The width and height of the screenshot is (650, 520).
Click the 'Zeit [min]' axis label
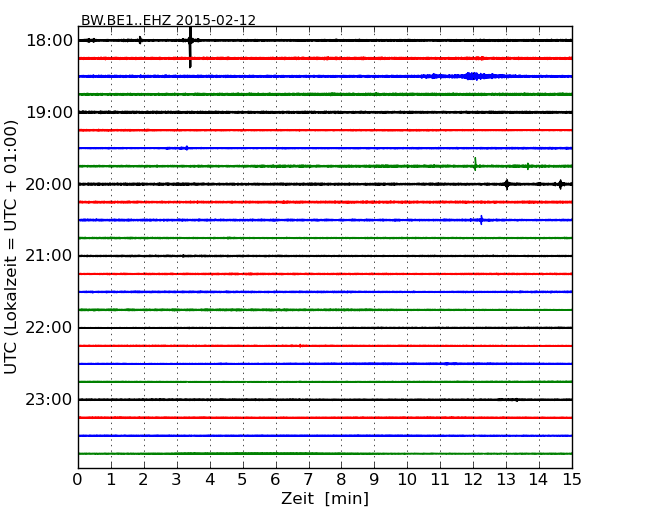(x=325, y=498)
